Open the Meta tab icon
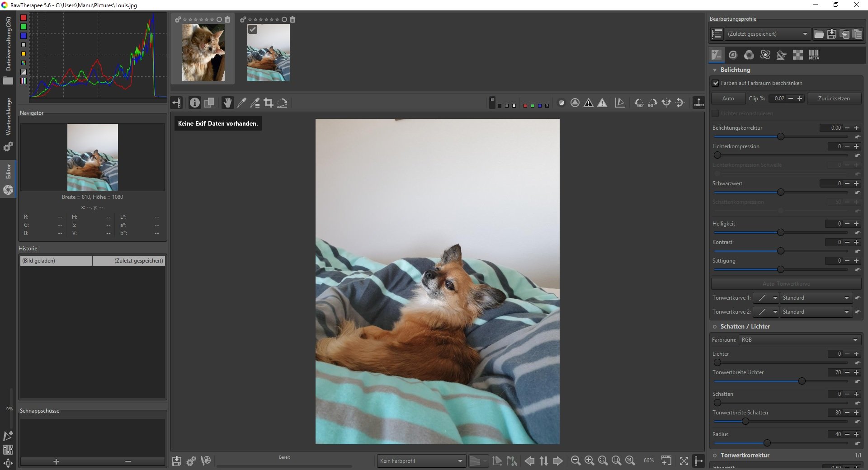The image size is (868, 470). [x=814, y=55]
